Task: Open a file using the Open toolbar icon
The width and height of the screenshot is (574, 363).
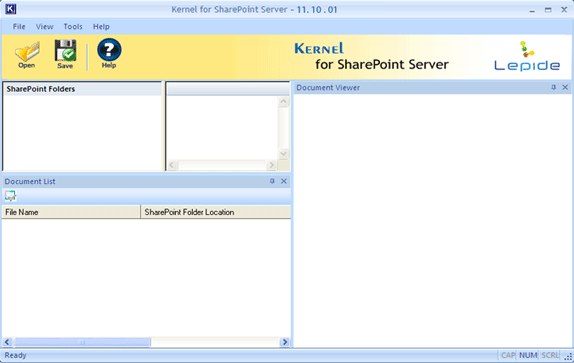Action: pos(27,55)
